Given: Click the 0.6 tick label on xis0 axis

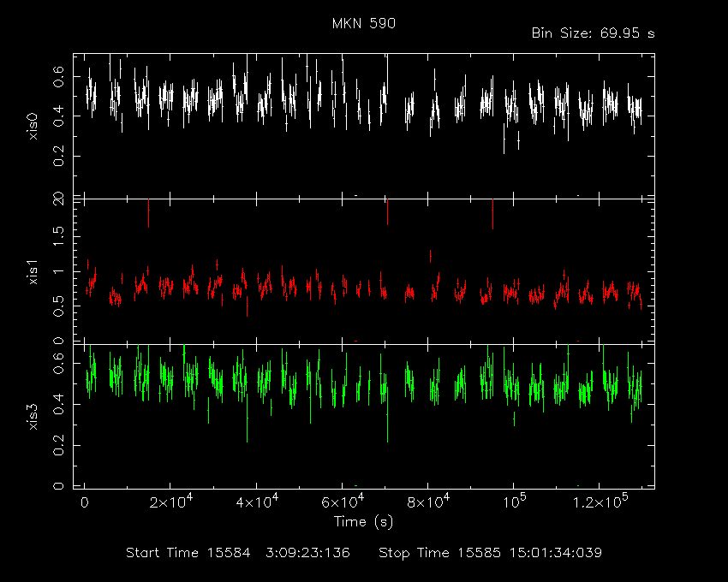Looking at the screenshot, I should 58,76.
